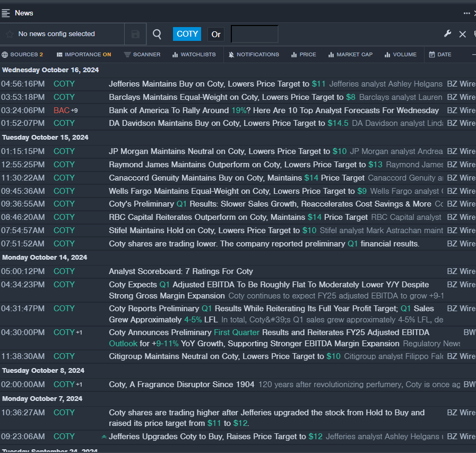Viewport: 476px width, 453px height.
Task: Click the BAC ticker symbol link
Action: pos(61,110)
